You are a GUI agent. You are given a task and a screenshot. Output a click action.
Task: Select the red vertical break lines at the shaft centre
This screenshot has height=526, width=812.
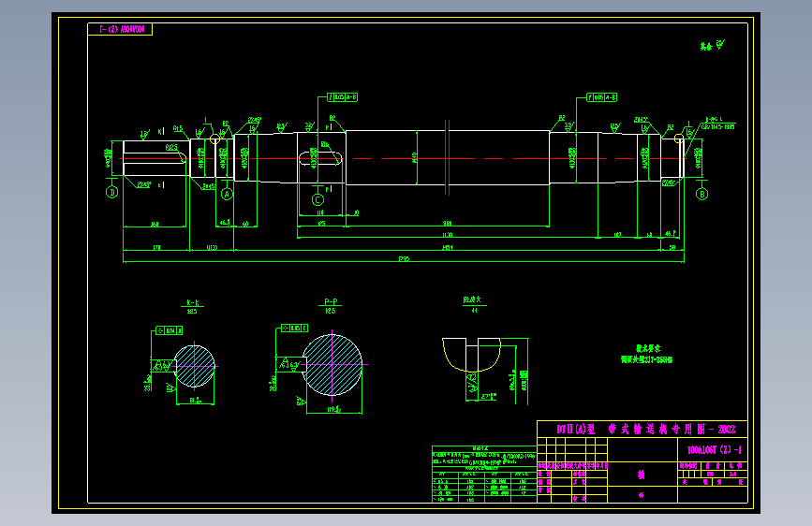[x=447, y=157]
